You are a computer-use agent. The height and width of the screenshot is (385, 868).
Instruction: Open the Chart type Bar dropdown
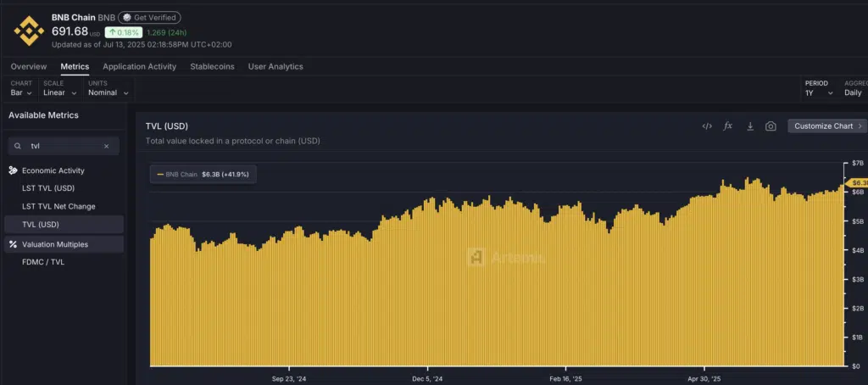[21, 92]
